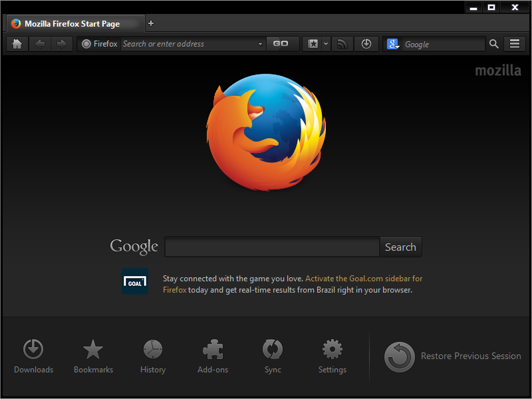The image size is (532, 399).
Task: Open Sync arrows icon
Action: 273,356
